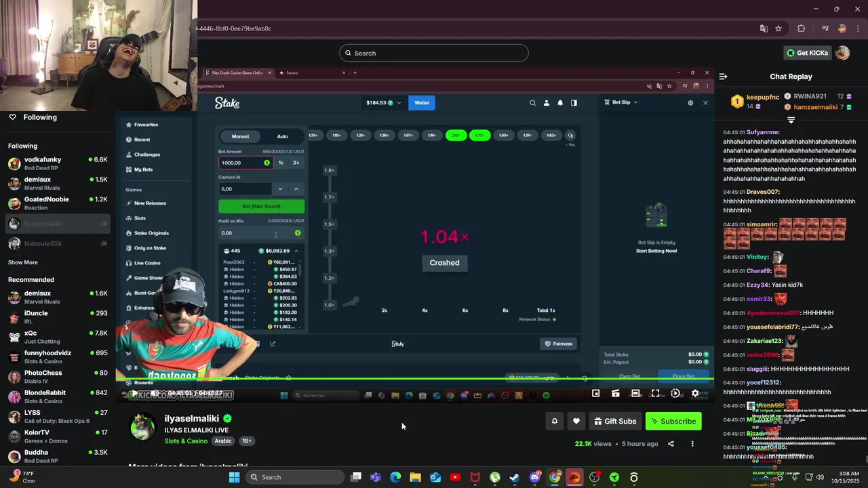
Task: Seek on the green video progress bar
Action: pos(415,380)
